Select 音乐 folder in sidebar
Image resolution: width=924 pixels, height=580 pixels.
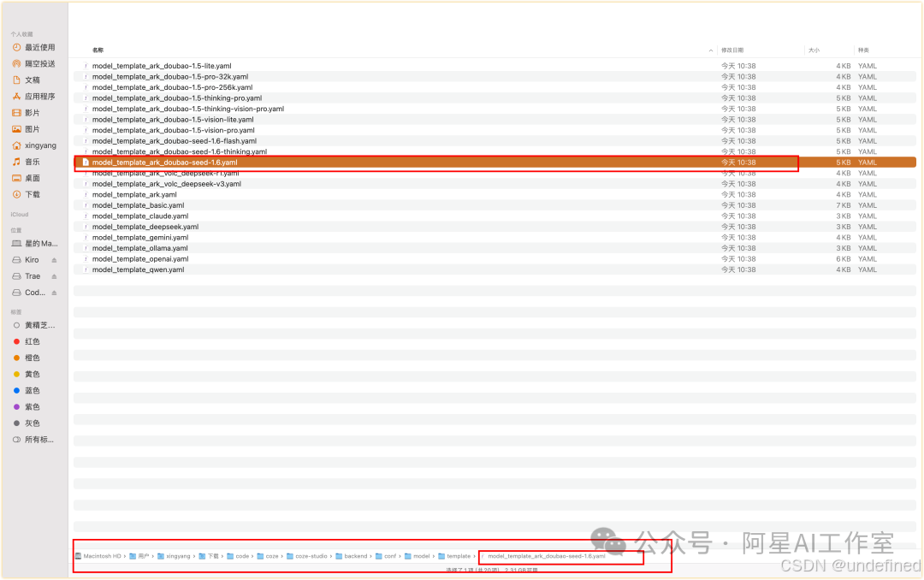pyautogui.click(x=27, y=162)
